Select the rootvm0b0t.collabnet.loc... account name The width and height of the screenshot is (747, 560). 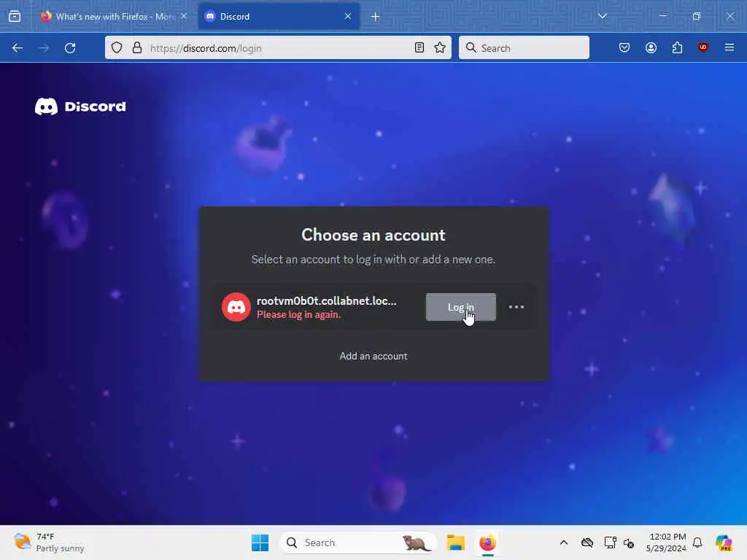point(326,301)
